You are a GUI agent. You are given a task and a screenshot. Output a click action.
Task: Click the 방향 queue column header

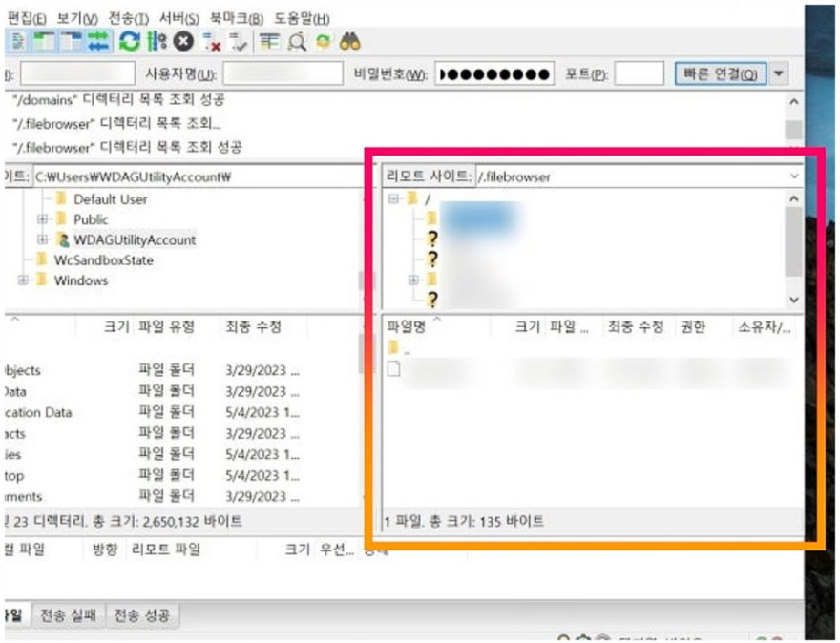coord(105,550)
